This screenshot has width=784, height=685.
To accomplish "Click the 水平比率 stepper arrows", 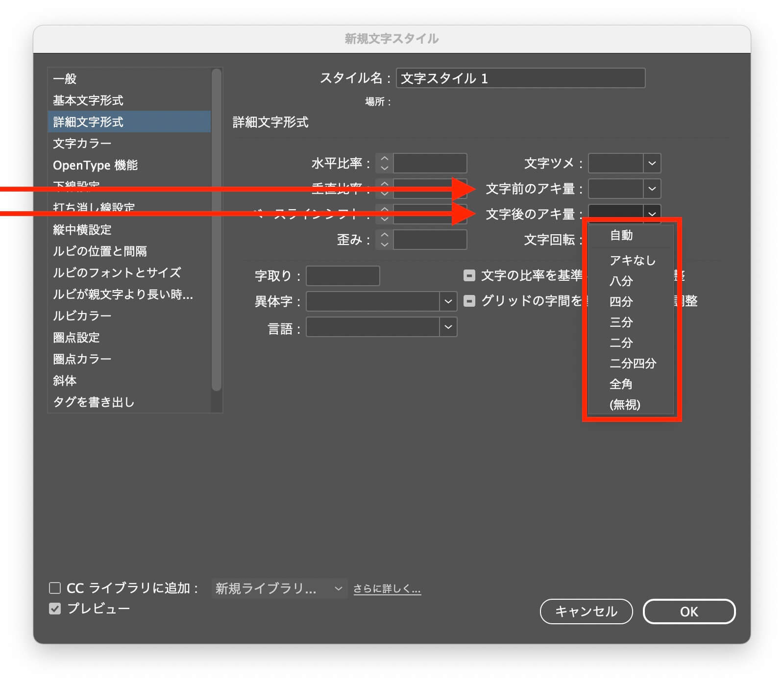I will pyautogui.click(x=384, y=163).
